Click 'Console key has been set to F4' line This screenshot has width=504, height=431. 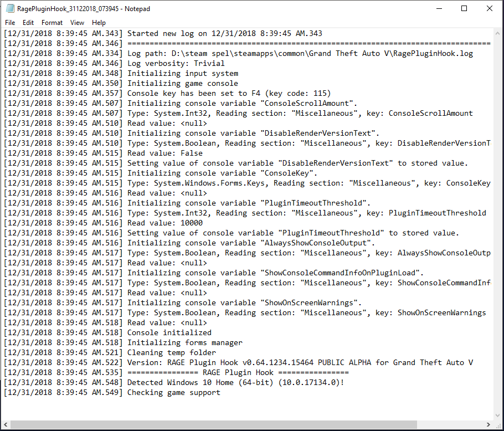167,93
